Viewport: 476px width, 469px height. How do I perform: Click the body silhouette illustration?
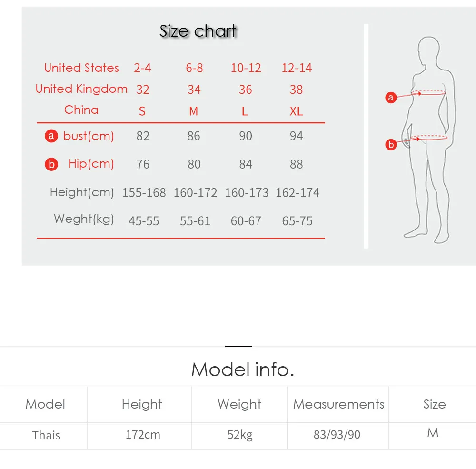(x=429, y=140)
